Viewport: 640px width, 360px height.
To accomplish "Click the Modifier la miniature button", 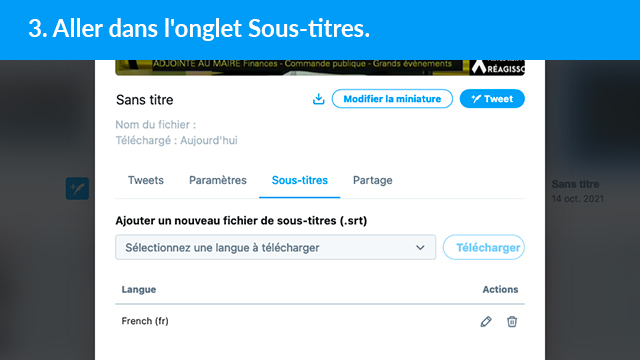I will click(x=392, y=99).
